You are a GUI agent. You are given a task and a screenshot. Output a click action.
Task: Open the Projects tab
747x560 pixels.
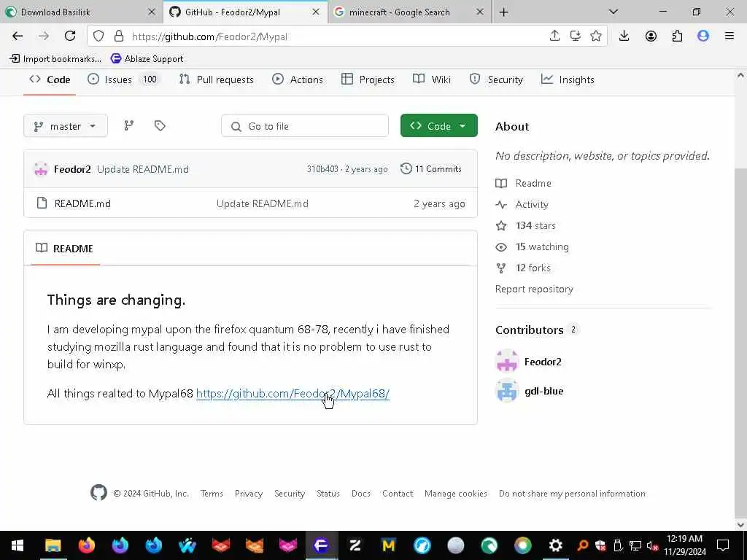[x=368, y=79]
